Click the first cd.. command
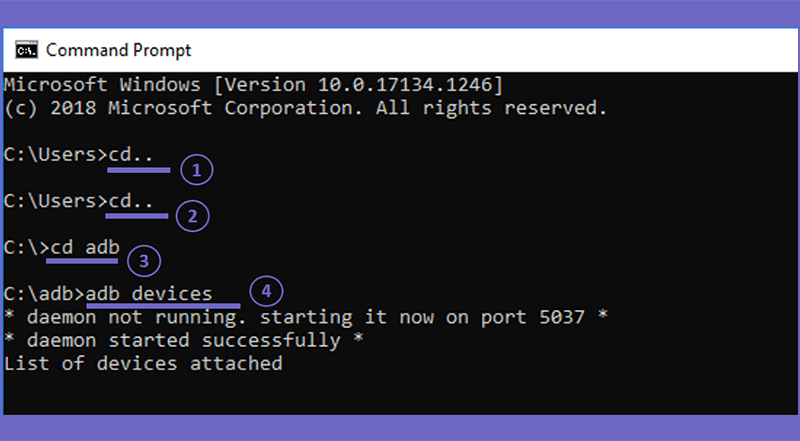This screenshot has height=441, width=800. (131, 154)
